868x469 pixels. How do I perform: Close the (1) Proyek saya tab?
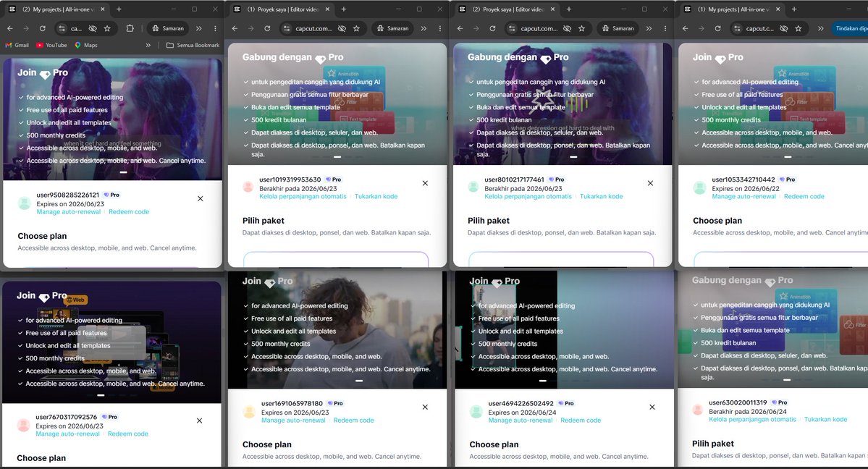[328, 9]
